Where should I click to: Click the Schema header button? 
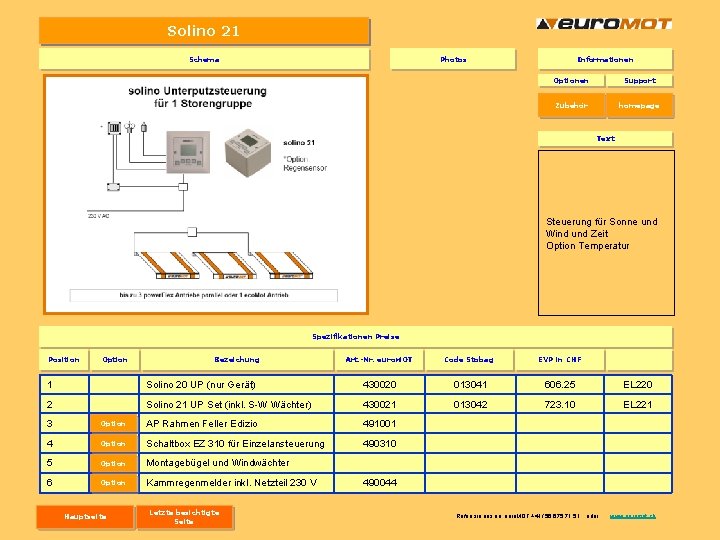pyautogui.click(x=204, y=59)
